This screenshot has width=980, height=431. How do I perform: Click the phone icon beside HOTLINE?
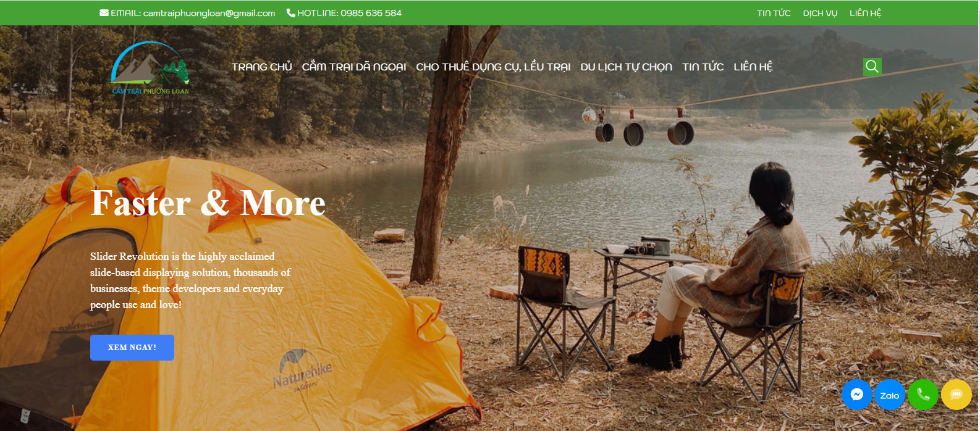tap(290, 12)
